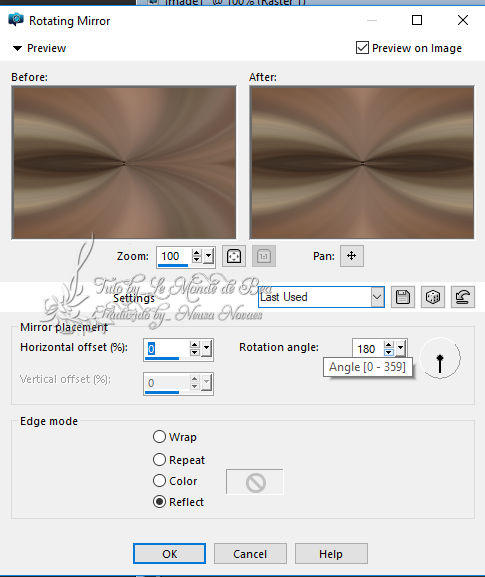Click the Randomize Parameters dice icon
Viewport: 485px width, 577px height.
click(433, 297)
